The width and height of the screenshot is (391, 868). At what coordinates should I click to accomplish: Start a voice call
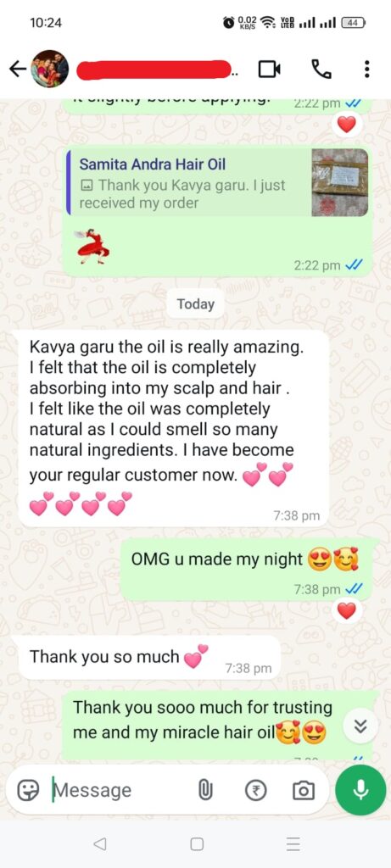(321, 70)
